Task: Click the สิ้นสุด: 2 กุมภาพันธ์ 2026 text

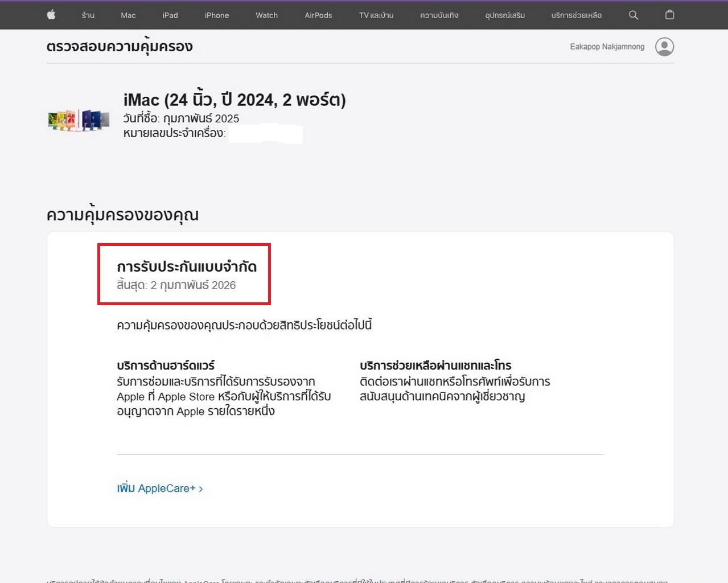Action: pos(176,285)
